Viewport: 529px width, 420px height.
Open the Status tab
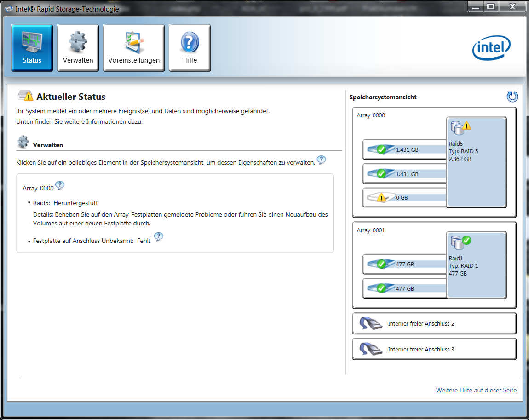[32, 48]
